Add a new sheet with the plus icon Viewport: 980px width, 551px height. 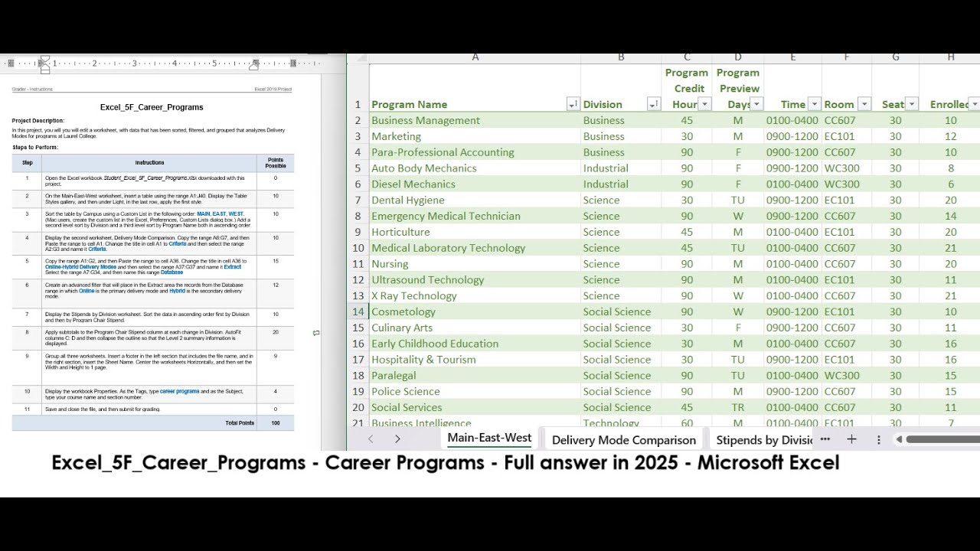(x=851, y=439)
